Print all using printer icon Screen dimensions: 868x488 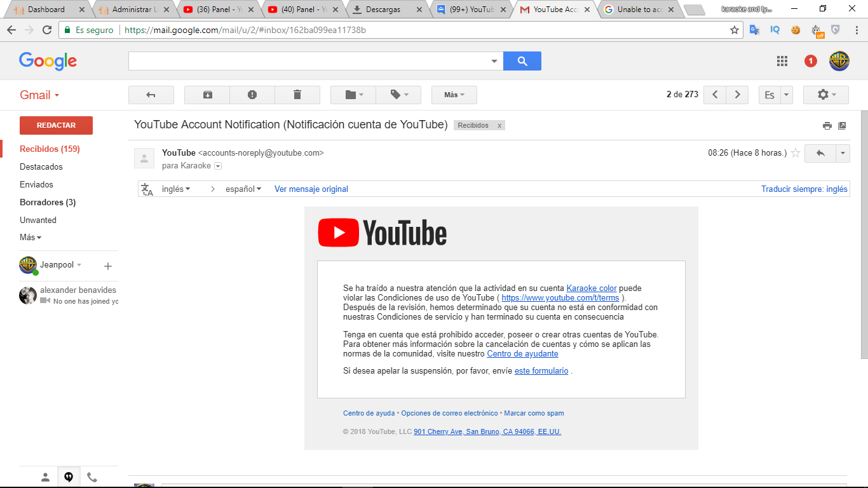827,126
